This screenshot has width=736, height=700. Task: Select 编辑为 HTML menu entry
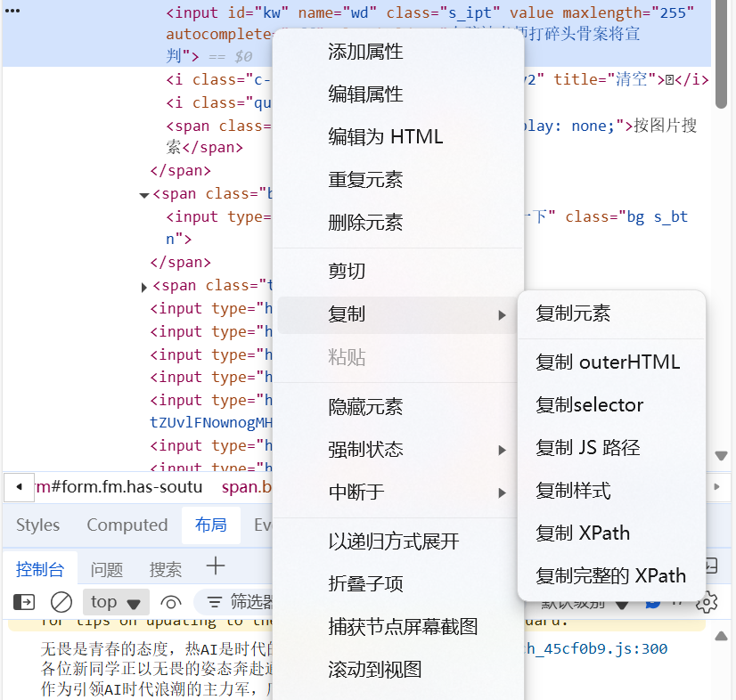(397, 137)
